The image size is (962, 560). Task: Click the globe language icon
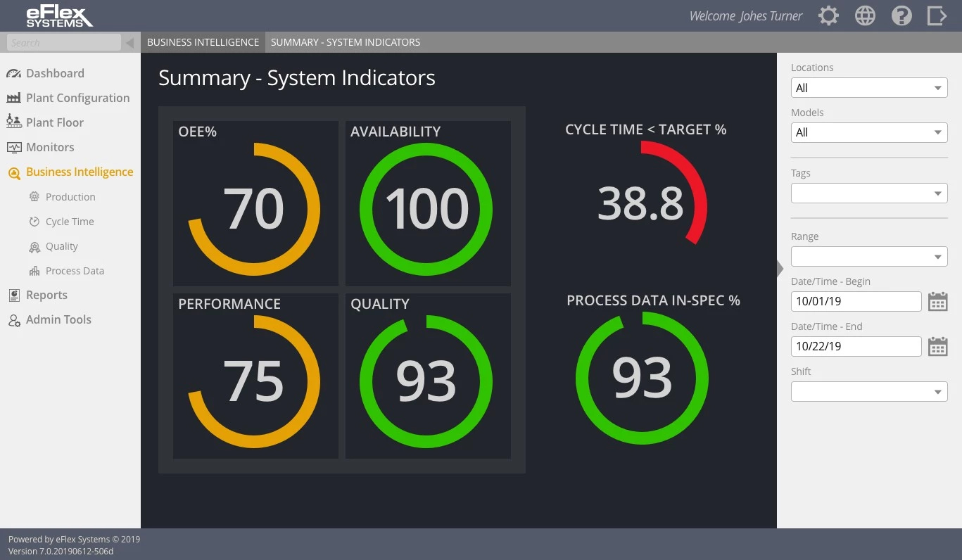point(865,16)
